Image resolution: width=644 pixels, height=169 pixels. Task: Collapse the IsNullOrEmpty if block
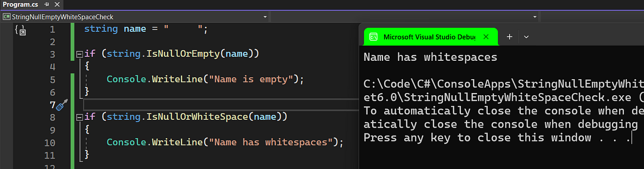(x=80, y=54)
